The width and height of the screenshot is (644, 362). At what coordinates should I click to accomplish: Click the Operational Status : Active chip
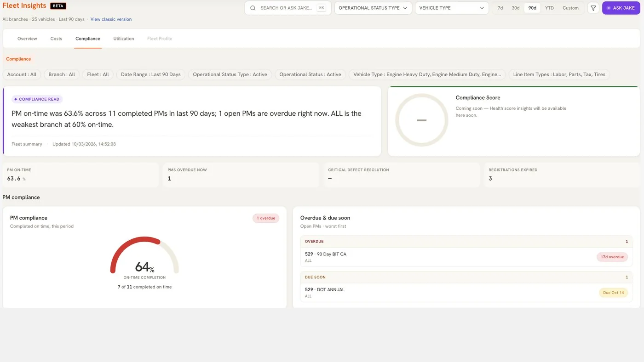pyautogui.click(x=310, y=74)
